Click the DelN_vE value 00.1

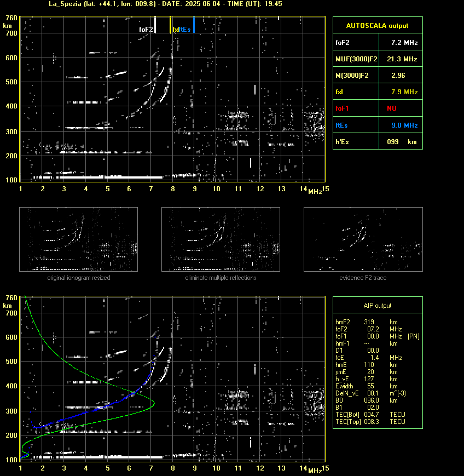pyautogui.click(x=373, y=393)
